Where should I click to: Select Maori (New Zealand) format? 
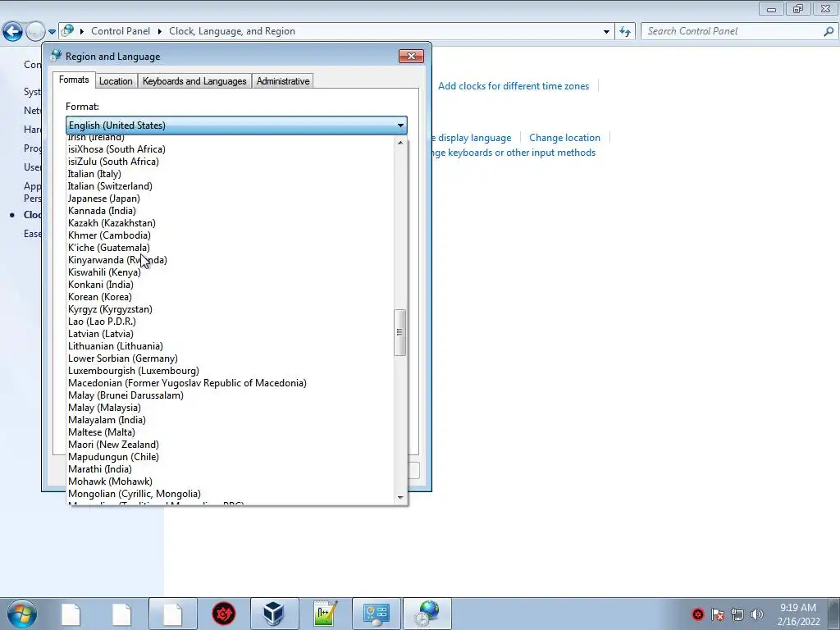(231, 445)
